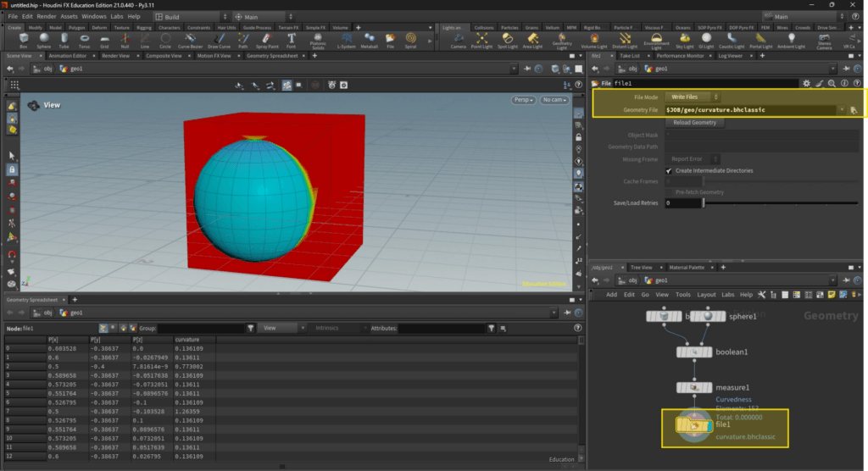
Task: Open the Missing Frame dropdown
Action: coord(693,159)
